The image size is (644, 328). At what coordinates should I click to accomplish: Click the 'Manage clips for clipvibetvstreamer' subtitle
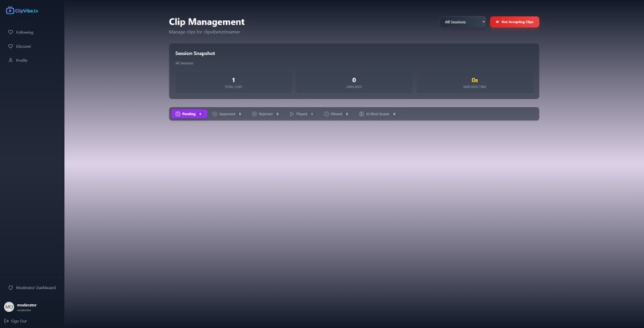click(205, 32)
